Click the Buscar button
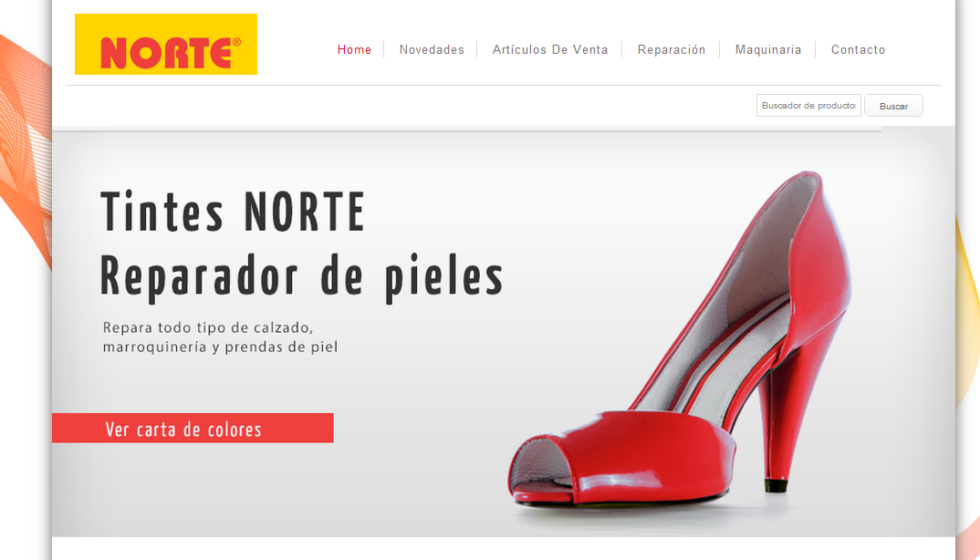The height and width of the screenshot is (560, 980). [x=893, y=106]
